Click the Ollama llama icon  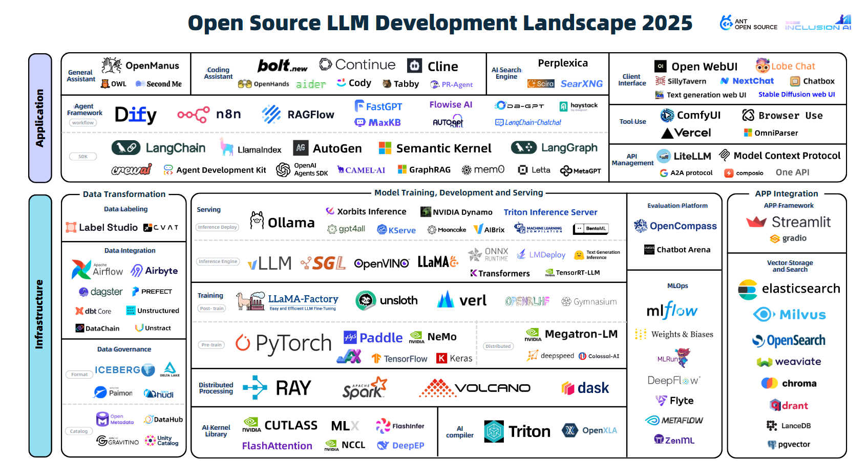(x=257, y=221)
